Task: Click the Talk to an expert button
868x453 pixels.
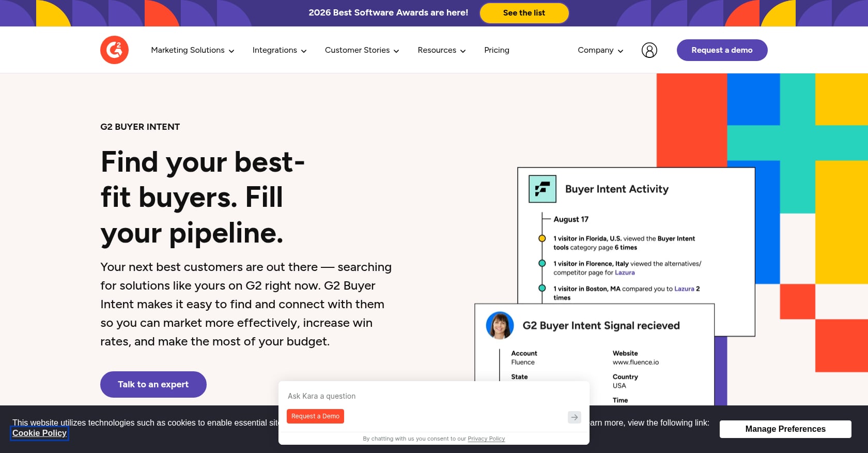Action: 153,384
